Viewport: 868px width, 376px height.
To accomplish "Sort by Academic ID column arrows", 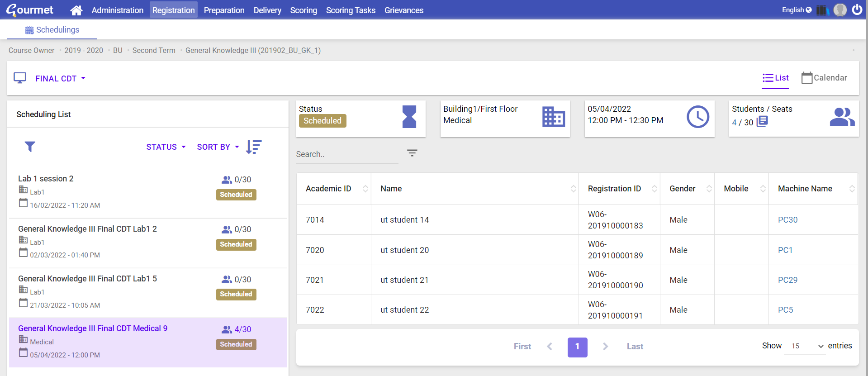I will click(365, 189).
